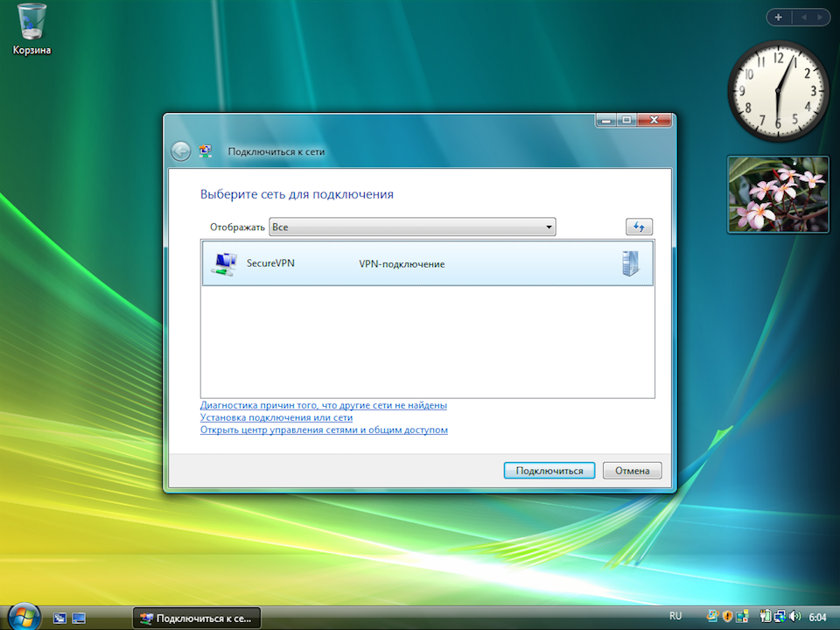Add a gadget with the sidebar plus button

pyautogui.click(x=779, y=17)
